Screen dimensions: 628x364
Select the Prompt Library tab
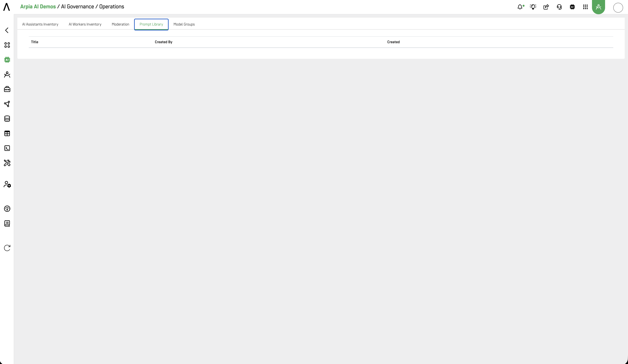tap(151, 24)
